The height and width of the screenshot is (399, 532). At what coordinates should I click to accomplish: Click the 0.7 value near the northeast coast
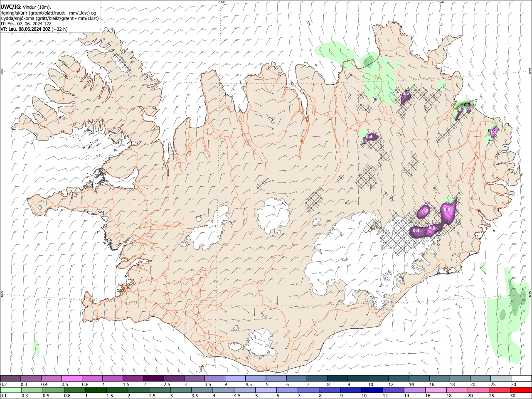click(467, 105)
